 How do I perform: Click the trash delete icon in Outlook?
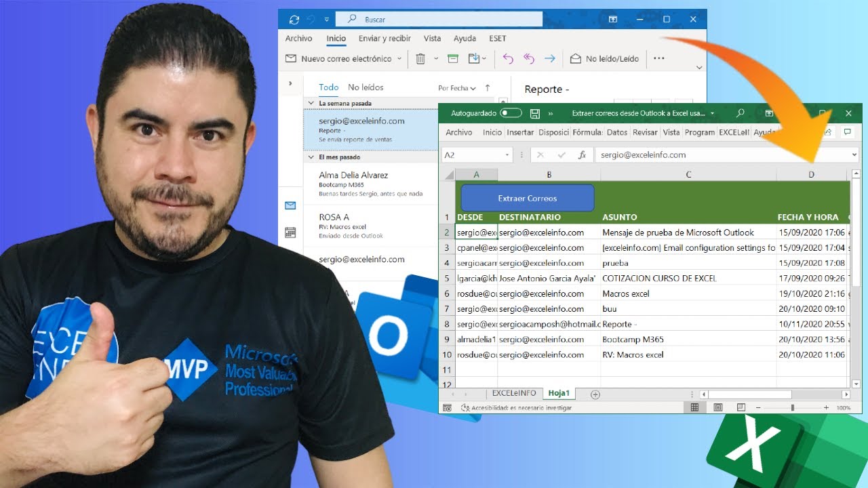[420, 59]
